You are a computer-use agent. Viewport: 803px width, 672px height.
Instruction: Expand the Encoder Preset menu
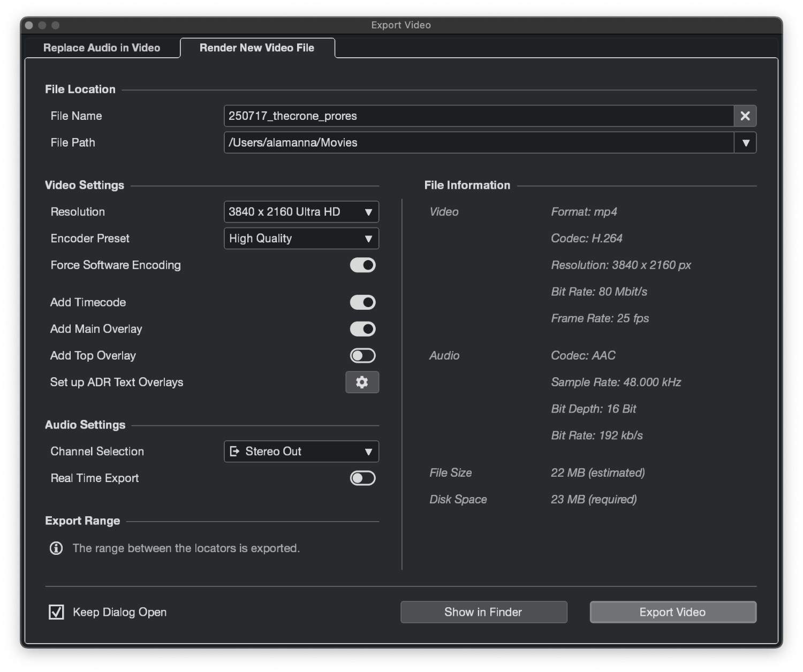[301, 239]
